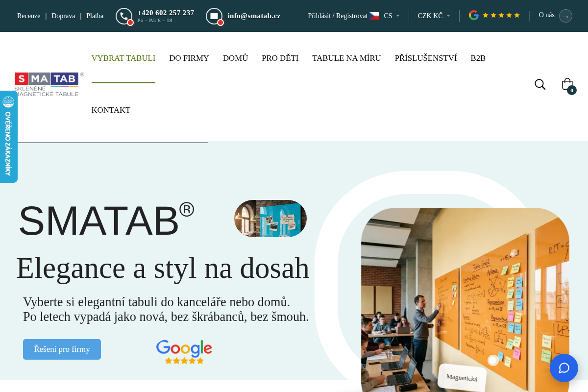Image resolution: width=588 pixels, height=392 pixels.
Task: Click the info@smatab.cz email address
Action: (x=254, y=16)
